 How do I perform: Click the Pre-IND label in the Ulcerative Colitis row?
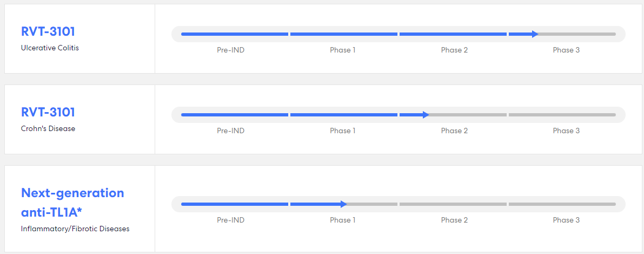(x=230, y=50)
